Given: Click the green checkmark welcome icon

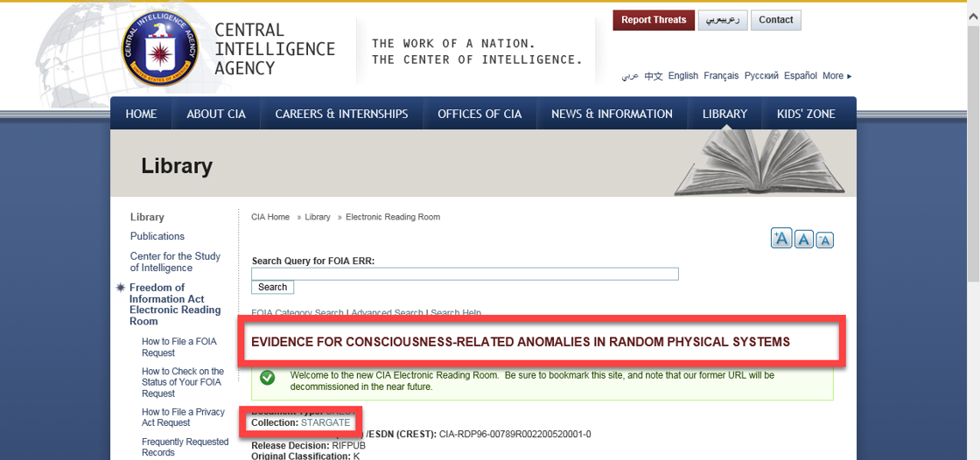Looking at the screenshot, I should click(x=268, y=378).
